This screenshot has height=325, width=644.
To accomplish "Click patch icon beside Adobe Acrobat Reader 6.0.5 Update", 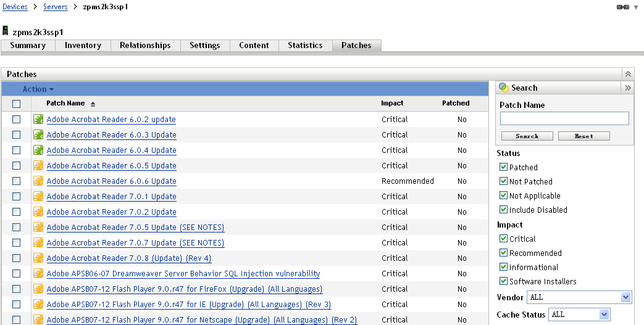I will point(38,165).
